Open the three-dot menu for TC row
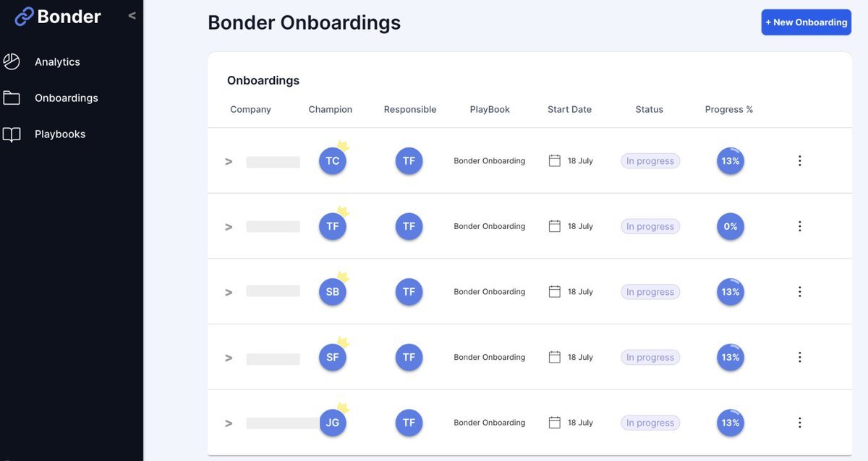This screenshot has width=868, height=461. click(x=799, y=161)
